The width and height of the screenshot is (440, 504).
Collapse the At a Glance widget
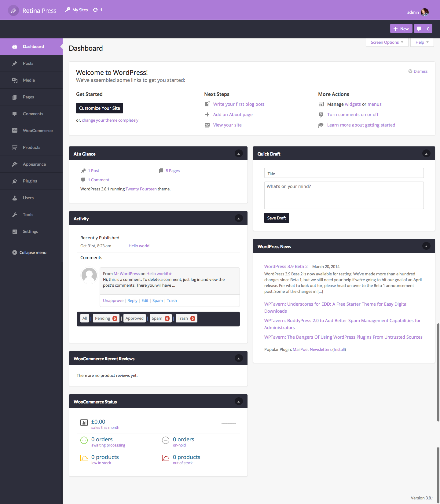239,153
